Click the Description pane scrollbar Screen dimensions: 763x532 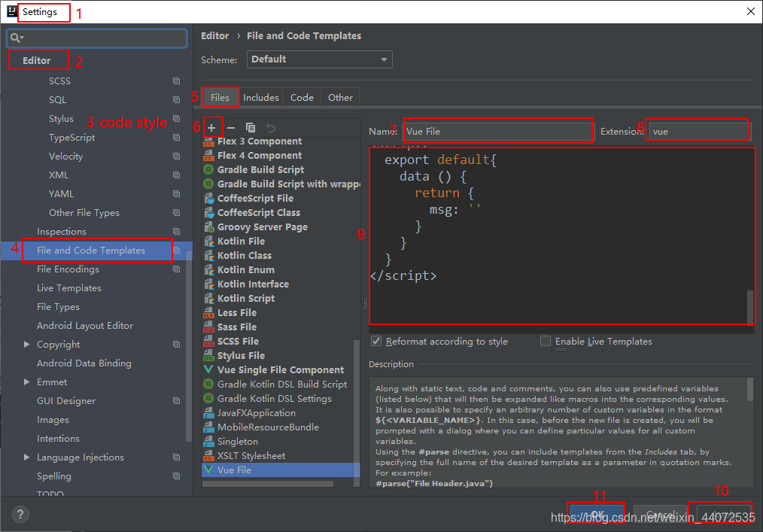pyautogui.click(x=750, y=389)
